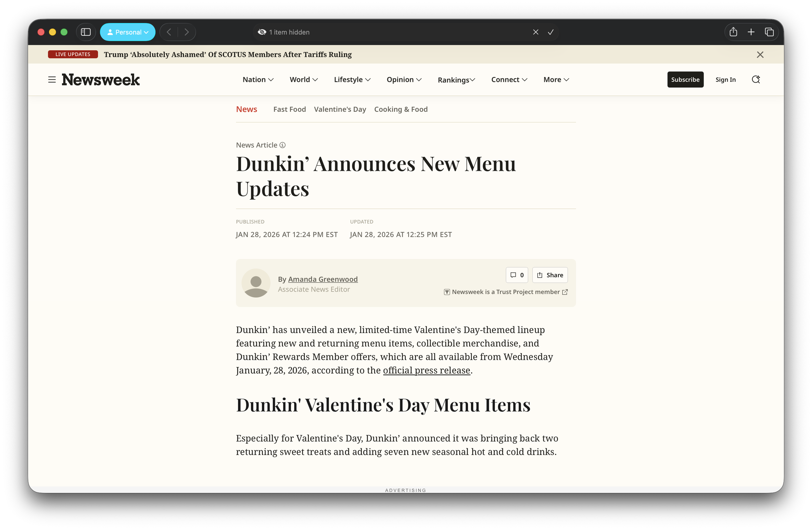Open the official press release link
812x530 pixels.
coord(426,371)
